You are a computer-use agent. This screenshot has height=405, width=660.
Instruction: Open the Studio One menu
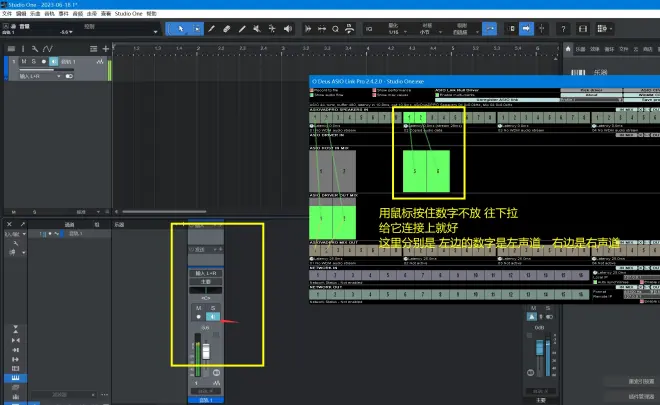pyautogui.click(x=128, y=13)
